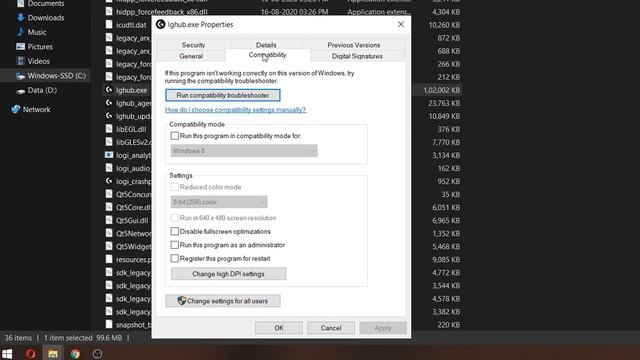Enable compatibility mode checkbox

click(175, 136)
